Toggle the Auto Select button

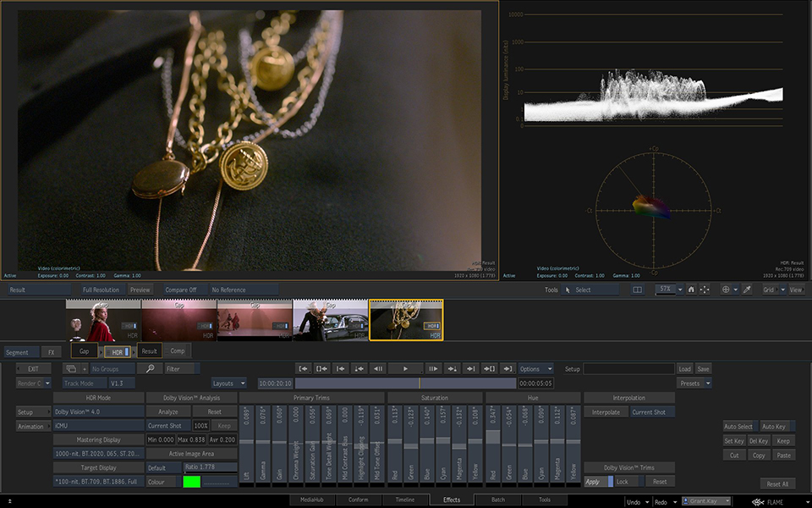(740, 426)
